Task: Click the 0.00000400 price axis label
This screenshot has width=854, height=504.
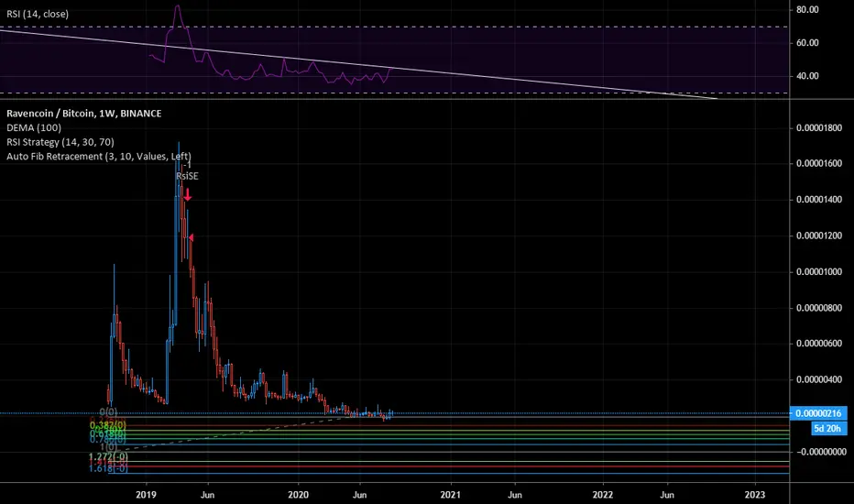Action: coord(818,379)
